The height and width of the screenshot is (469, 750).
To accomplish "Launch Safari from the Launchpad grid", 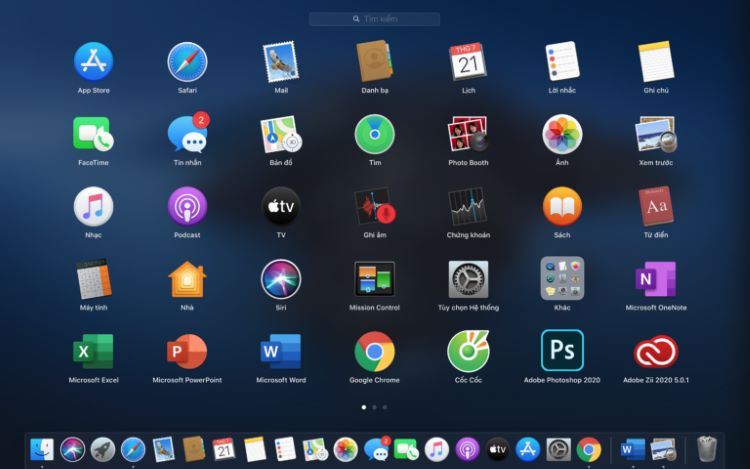I will click(187, 62).
